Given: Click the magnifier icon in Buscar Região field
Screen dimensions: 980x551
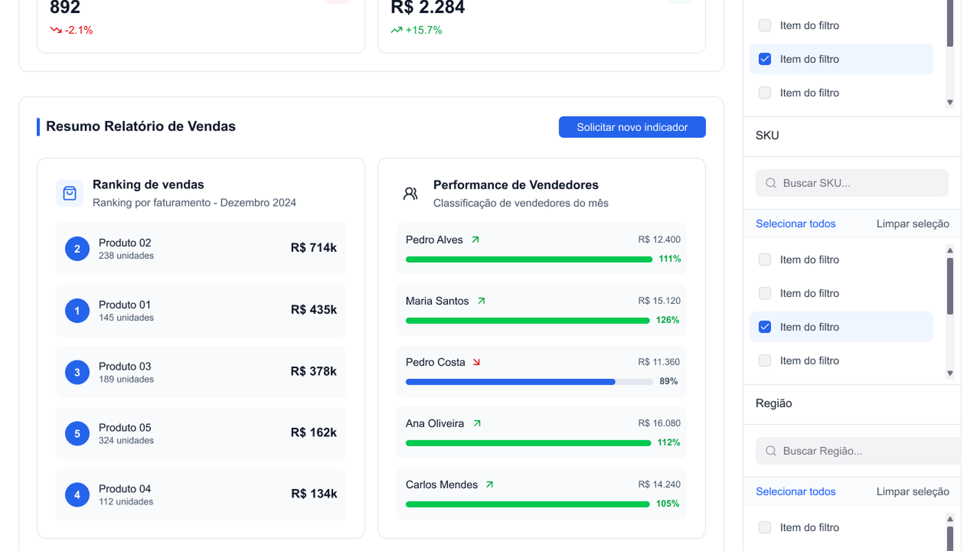Looking at the screenshot, I should pos(771,451).
